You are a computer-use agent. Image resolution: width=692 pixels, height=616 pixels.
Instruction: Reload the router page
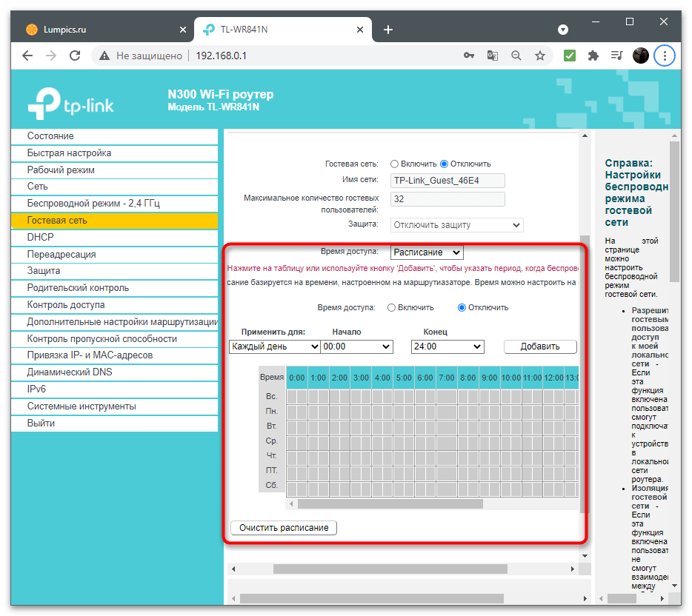(x=74, y=56)
